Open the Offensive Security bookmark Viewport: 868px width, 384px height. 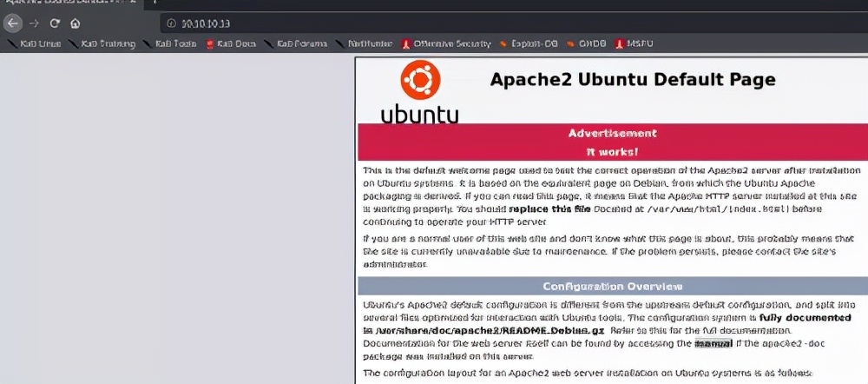[x=446, y=43]
